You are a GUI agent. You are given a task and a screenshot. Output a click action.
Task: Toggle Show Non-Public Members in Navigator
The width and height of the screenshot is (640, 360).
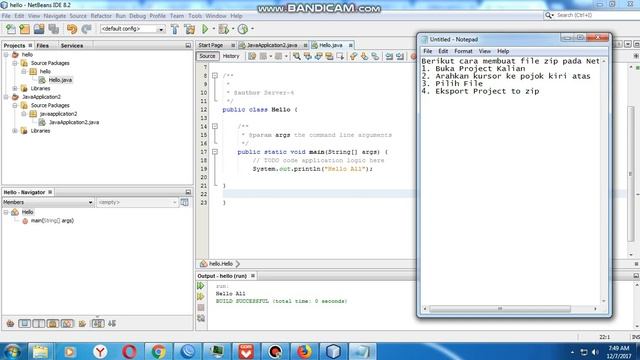click(53, 324)
